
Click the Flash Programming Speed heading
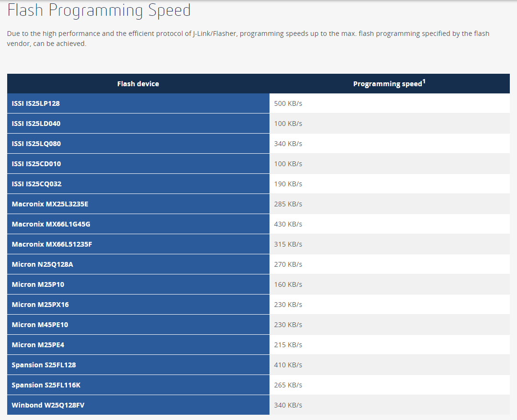99,11
